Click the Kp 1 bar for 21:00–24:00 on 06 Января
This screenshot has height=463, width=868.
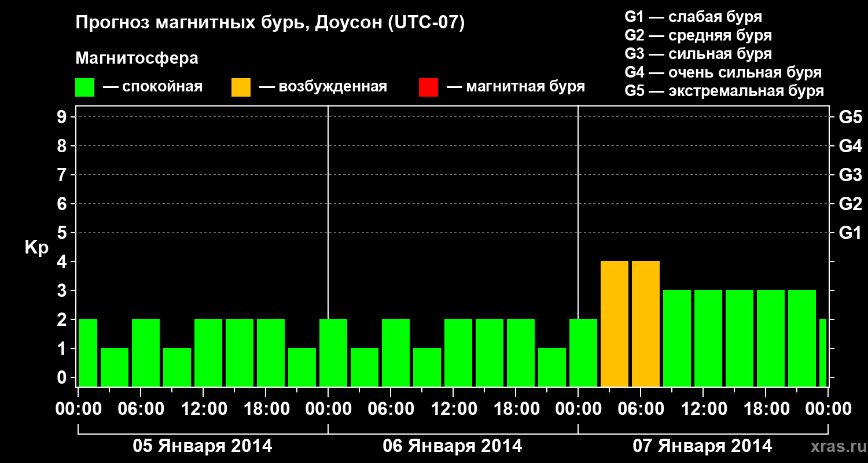[x=552, y=367]
